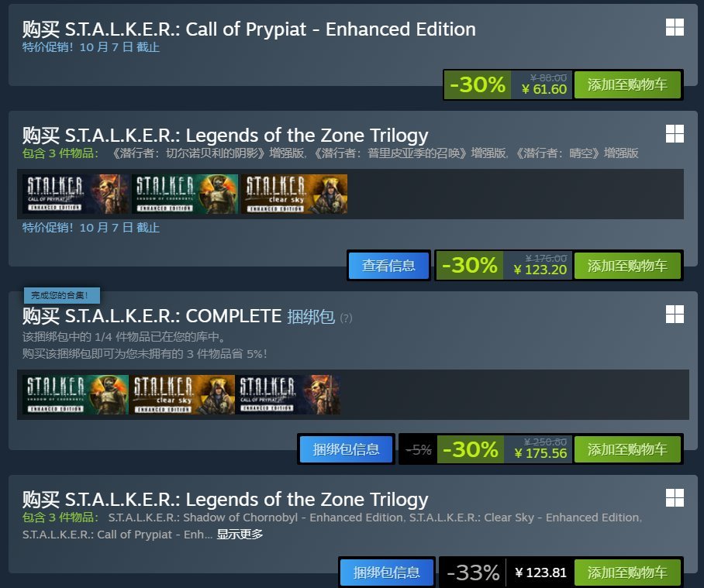Screen dimensions: 704x588
Task: Click Windows icon in COMPLETE bundle section
Action: coord(675,314)
